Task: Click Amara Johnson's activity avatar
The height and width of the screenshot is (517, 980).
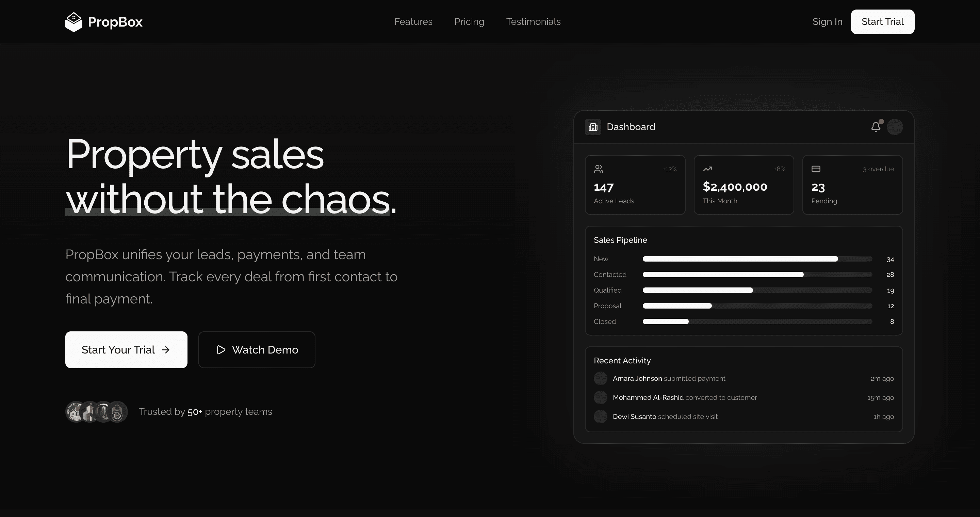Action: pos(600,378)
